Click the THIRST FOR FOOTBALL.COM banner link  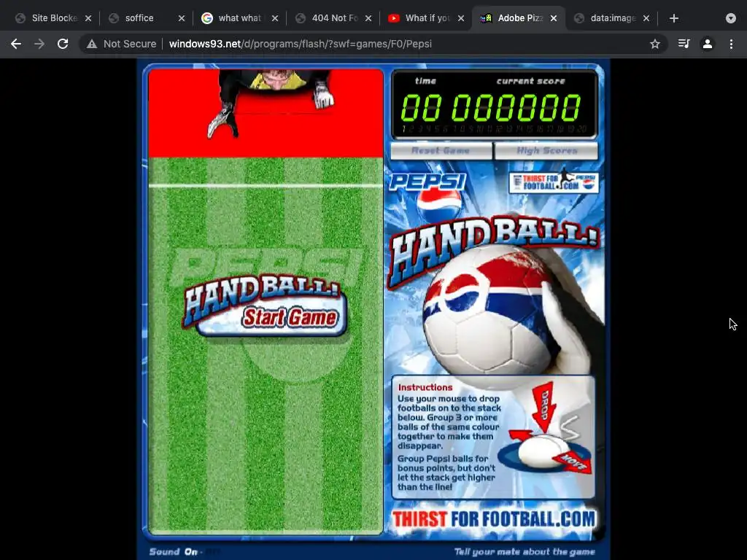click(494, 519)
